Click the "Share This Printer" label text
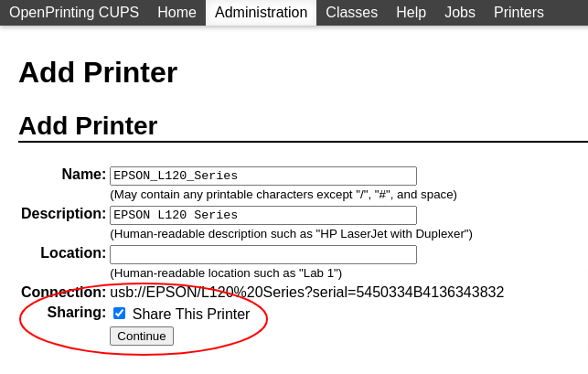588x374 pixels. tap(191, 314)
